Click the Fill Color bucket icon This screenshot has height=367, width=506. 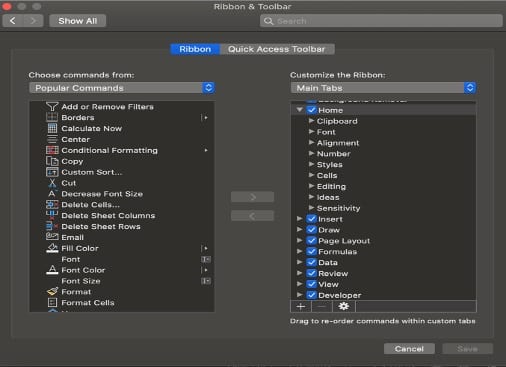pos(52,248)
